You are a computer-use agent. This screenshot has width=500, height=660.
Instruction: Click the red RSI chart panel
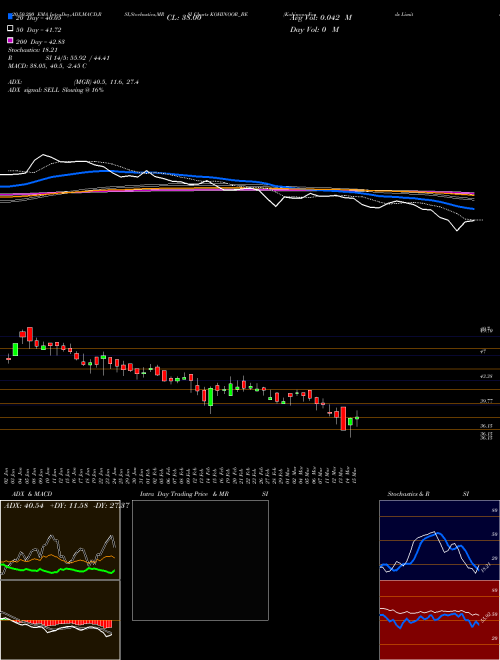point(439,620)
